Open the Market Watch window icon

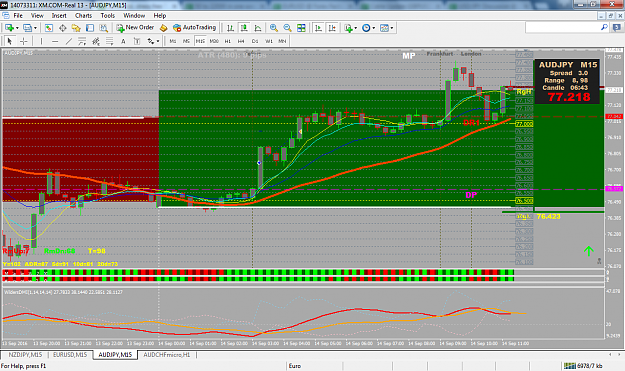pyautogui.click(x=49, y=28)
